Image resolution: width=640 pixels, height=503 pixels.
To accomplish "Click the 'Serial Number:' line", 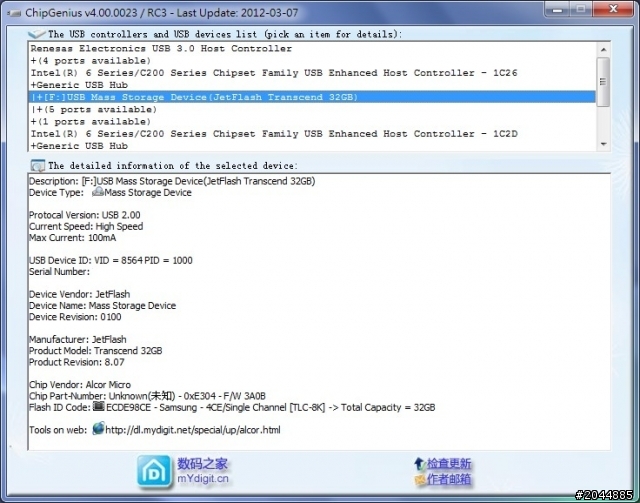I will (x=59, y=272).
